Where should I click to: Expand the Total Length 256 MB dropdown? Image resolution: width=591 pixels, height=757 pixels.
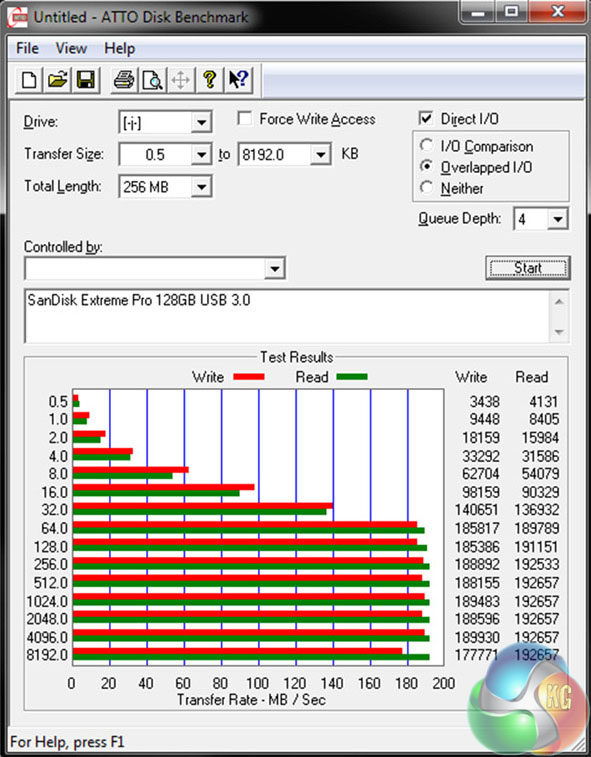(x=201, y=187)
